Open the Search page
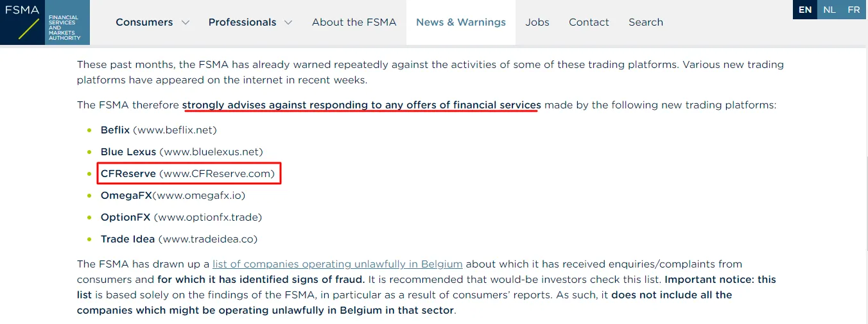The image size is (868, 324). click(x=646, y=22)
